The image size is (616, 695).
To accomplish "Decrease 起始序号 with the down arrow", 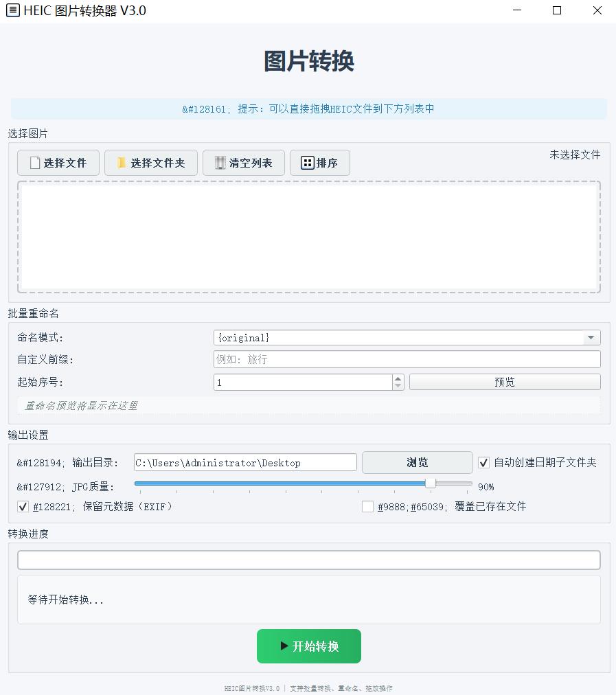I will pyautogui.click(x=398, y=386).
